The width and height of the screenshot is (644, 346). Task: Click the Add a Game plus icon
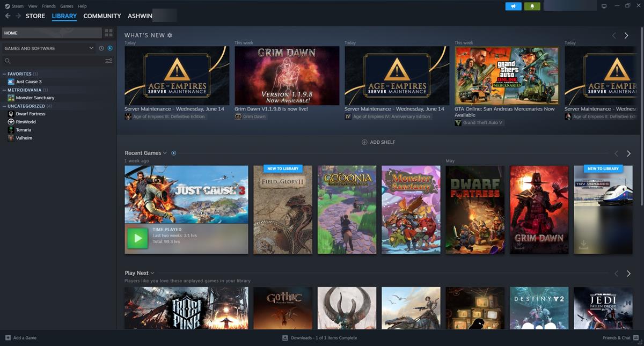click(8, 338)
